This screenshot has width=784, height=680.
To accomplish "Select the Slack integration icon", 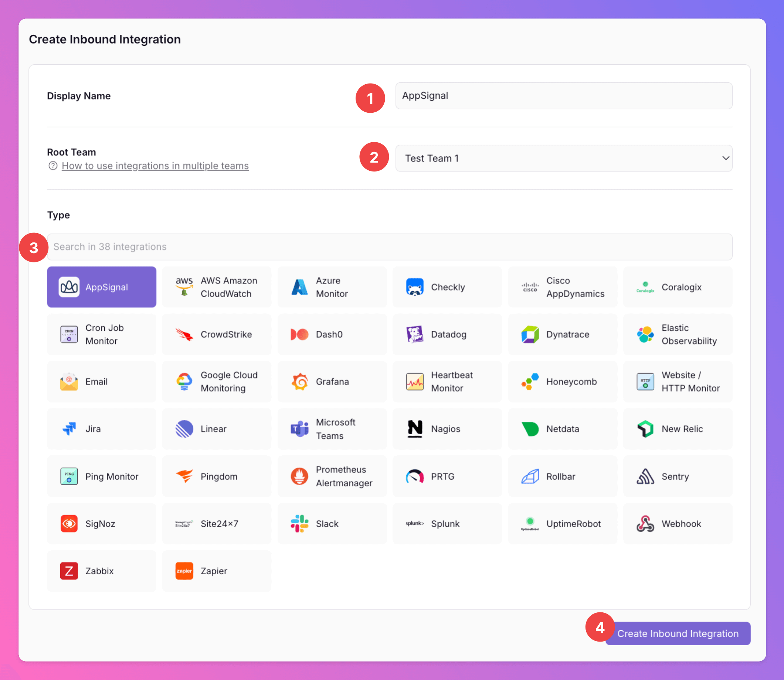I will [299, 523].
